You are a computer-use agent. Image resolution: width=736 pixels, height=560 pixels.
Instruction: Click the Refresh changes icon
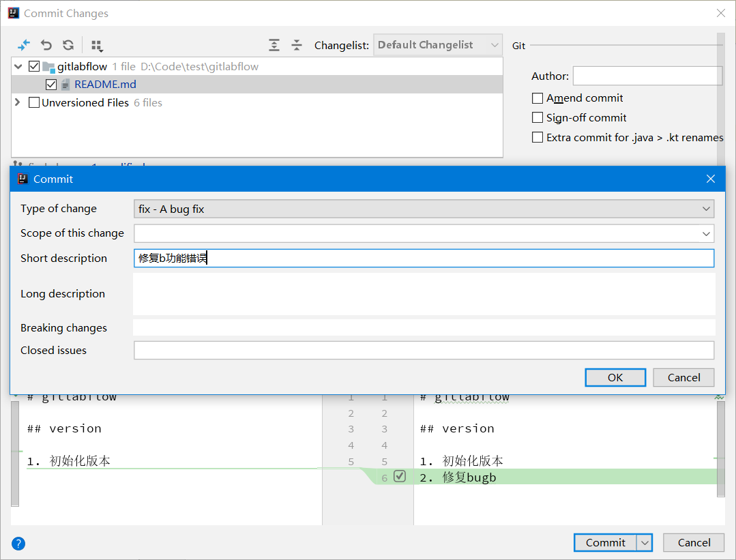pos(68,45)
